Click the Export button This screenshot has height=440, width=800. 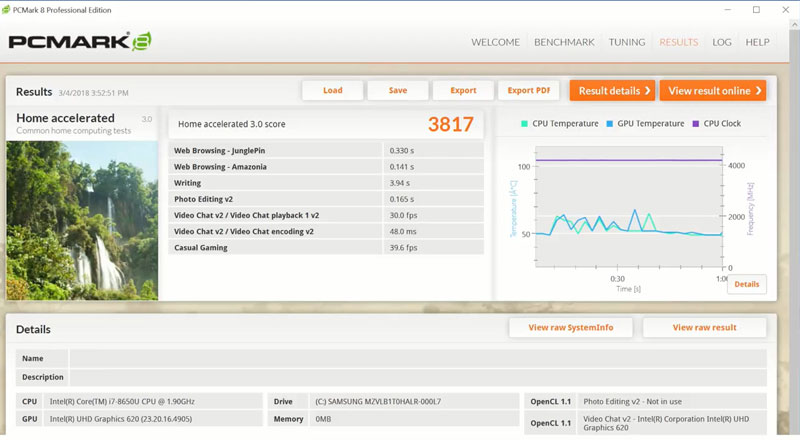[x=463, y=90]
